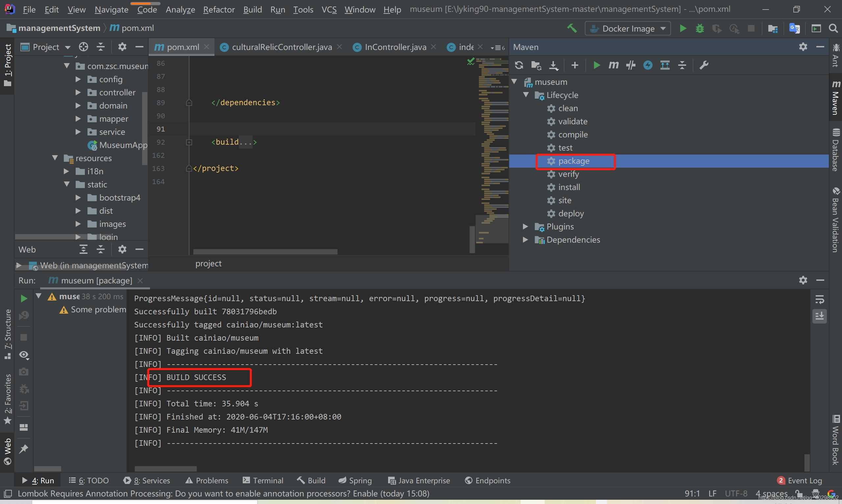This screenshot has height=504, width=842.
Task: Select the package lifecycle in Maven panel
Action: 574,161
